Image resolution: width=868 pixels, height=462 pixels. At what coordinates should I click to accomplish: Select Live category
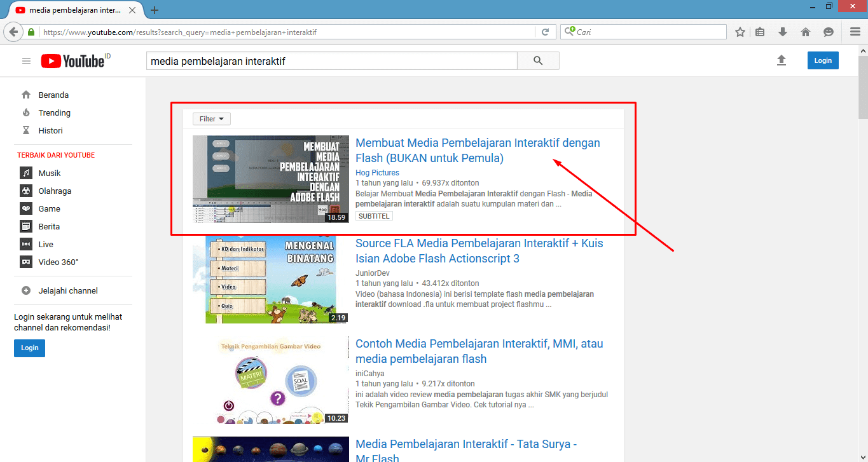click(46, 244)
